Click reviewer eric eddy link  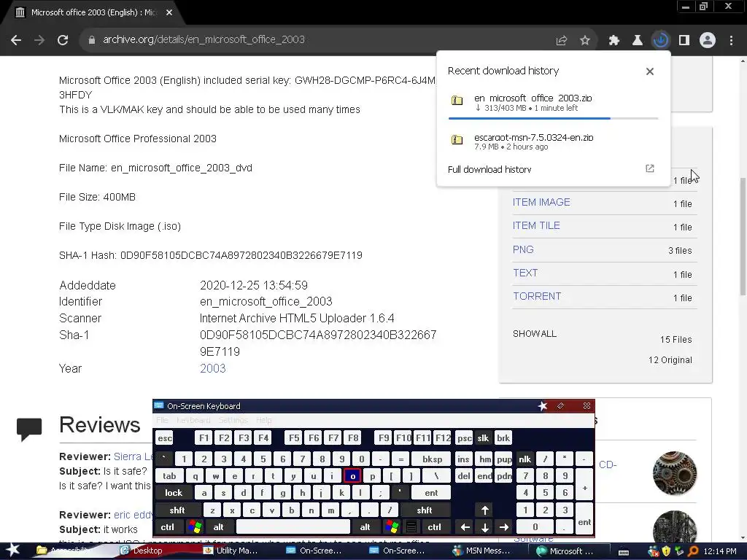point(133,515)
